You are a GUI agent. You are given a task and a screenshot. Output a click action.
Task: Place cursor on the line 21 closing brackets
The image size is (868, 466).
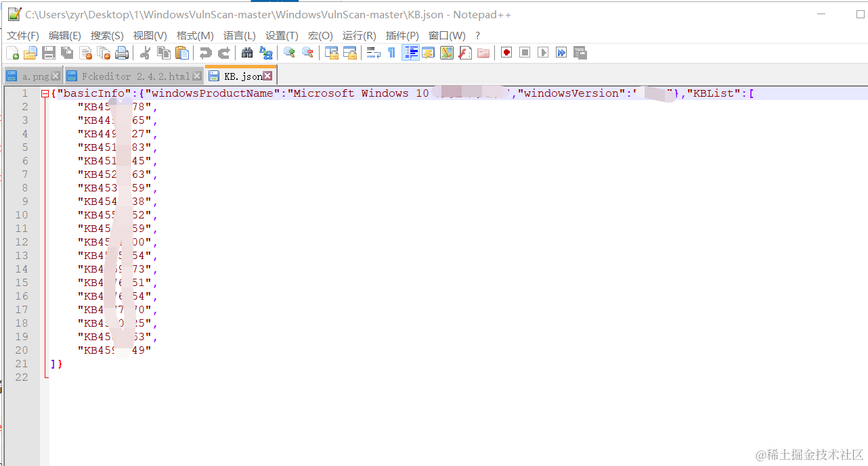pos(56,364)
